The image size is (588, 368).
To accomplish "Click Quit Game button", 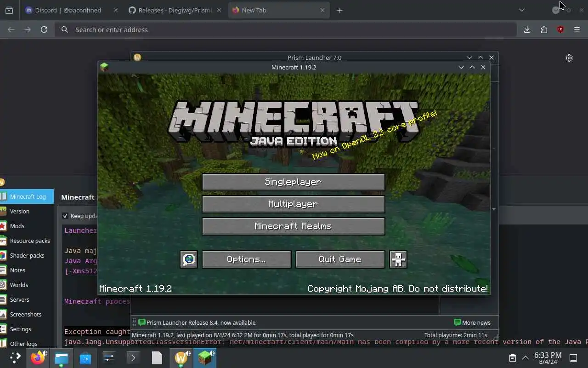I will click(340, 259).
